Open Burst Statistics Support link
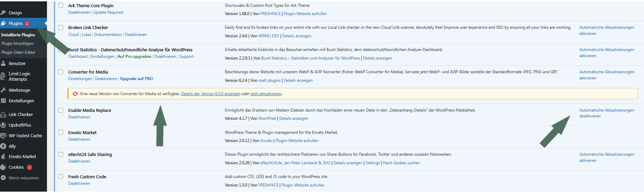This screenshot has width=644, height=193. 186,56
